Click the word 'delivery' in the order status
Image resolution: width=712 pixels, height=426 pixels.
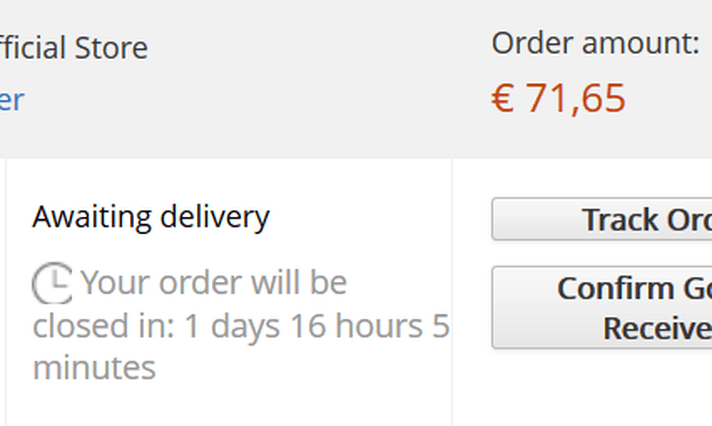tap(215, 217)
